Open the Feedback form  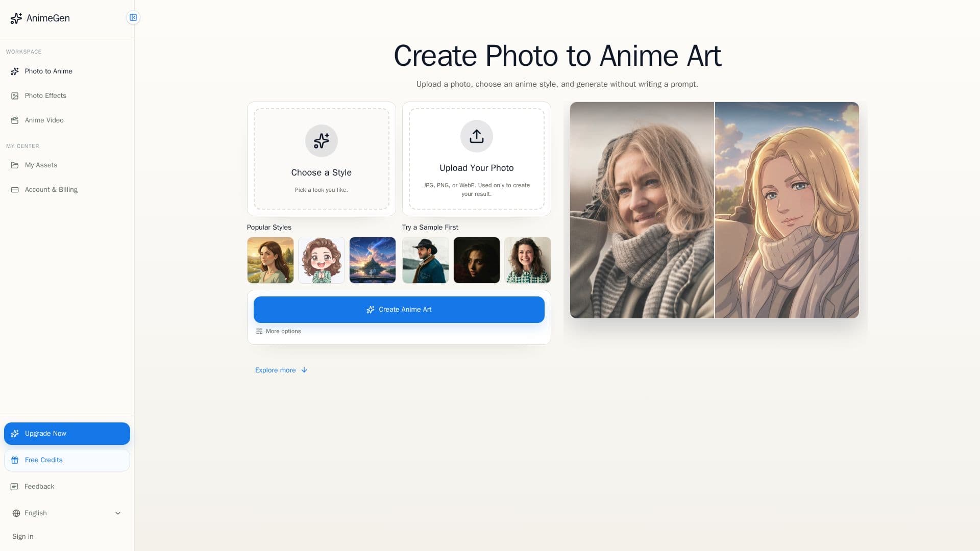[x=67, y=487]
